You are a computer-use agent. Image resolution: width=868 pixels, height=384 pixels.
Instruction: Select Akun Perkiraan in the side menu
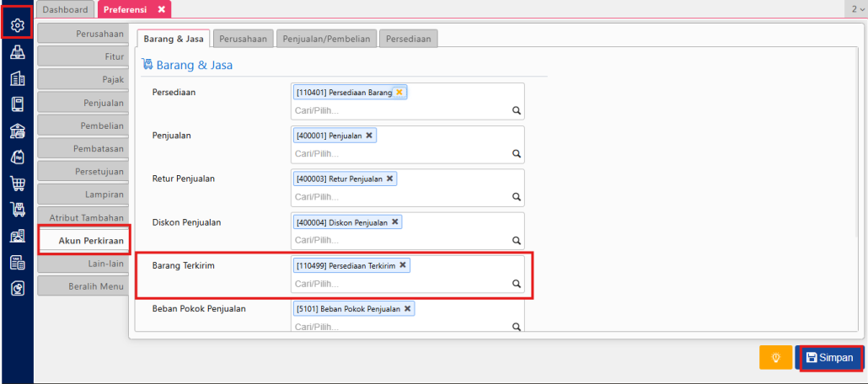click(x=84, y=241)
